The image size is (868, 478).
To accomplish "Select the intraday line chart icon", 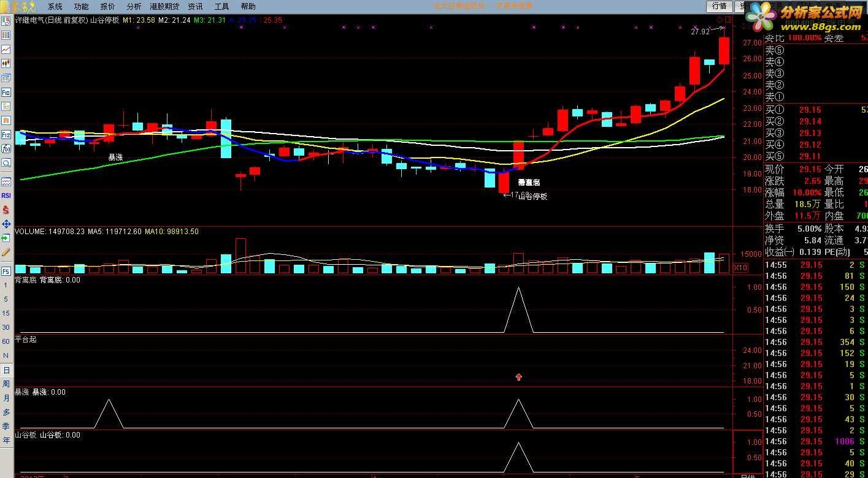I will (6, 49).
